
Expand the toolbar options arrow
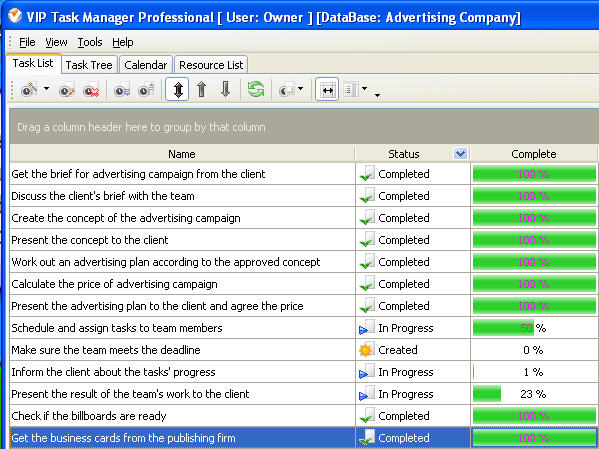(x=377, y=95)
